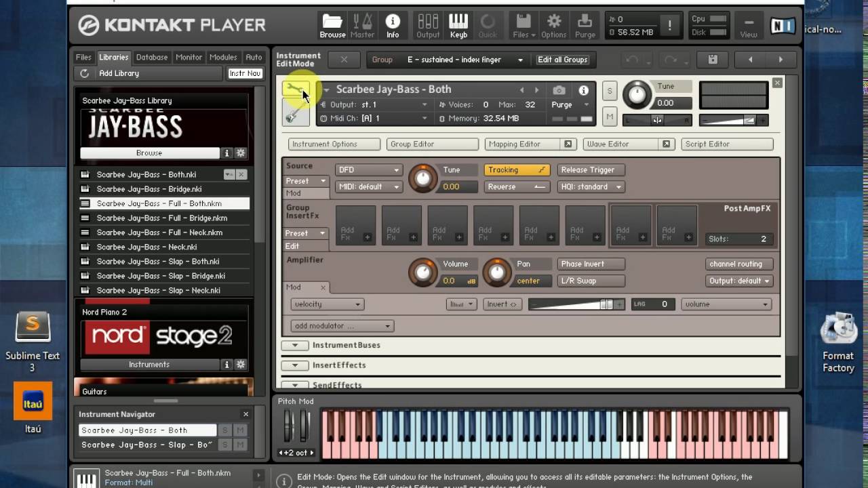This screenshot has width=868, height=488.
Task: Switch to the Files tab
Action: click(x=83, y=58)
